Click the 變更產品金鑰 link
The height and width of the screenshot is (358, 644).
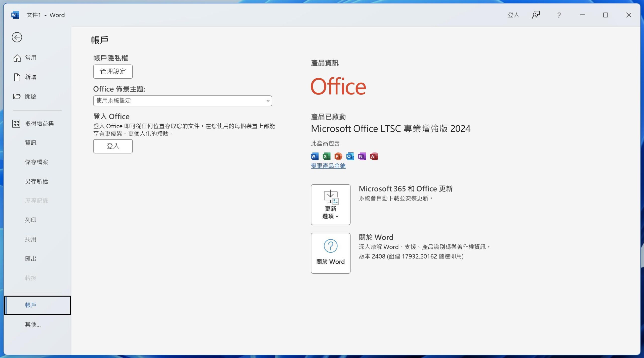point(328,166)
